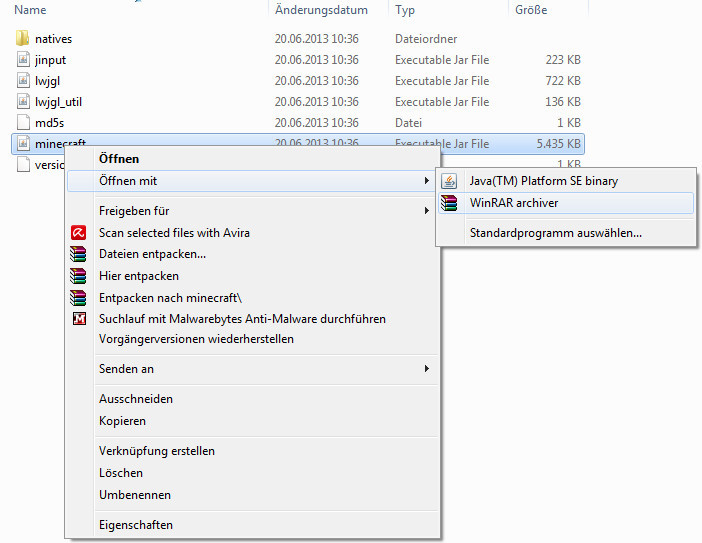Select the jinput file name
Viewport: 702px width, 543px height.
50,60
